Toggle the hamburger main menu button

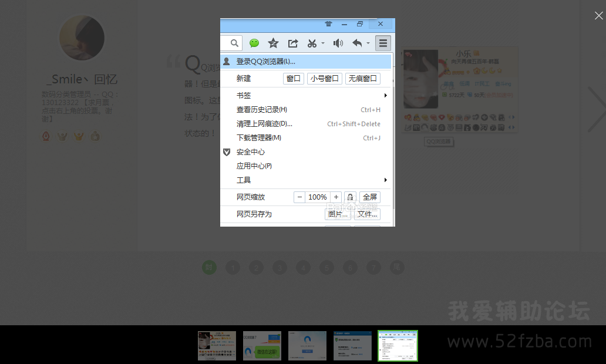383,43
